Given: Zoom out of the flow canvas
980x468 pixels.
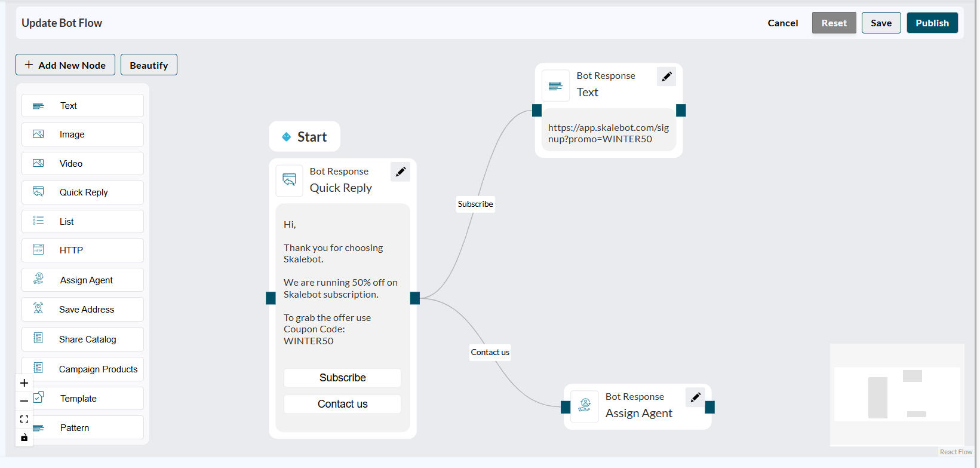Looking at the screenshot, I should pos(24,401).
